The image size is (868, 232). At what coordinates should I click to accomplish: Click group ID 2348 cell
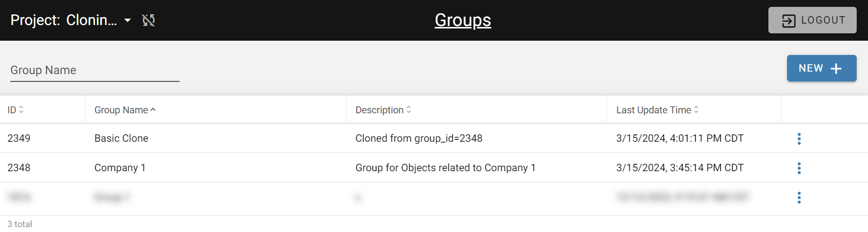tap(19, 168)
